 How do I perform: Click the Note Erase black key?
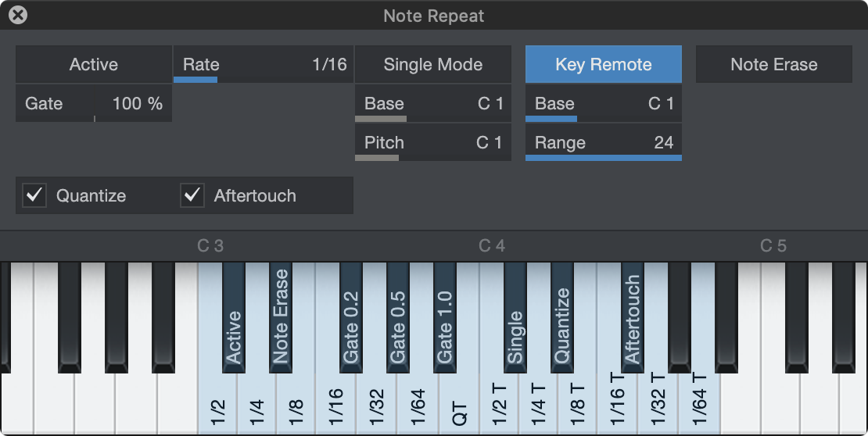[281, 316]
